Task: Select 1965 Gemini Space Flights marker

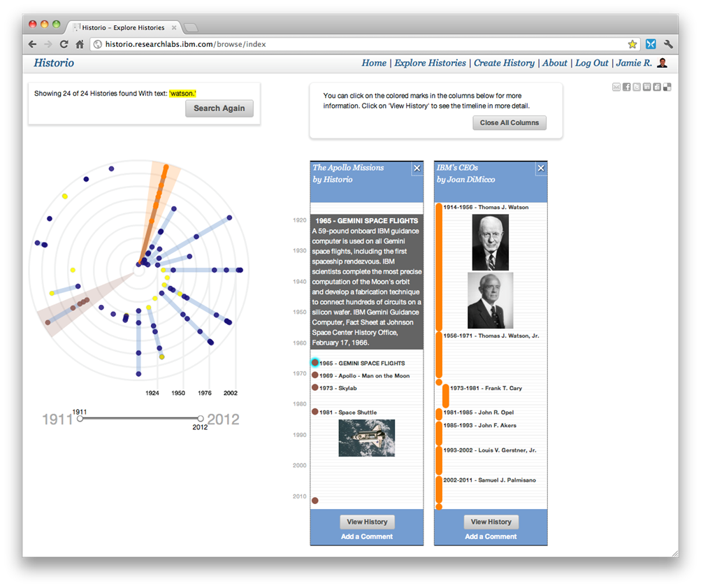Action: point(315,363)
